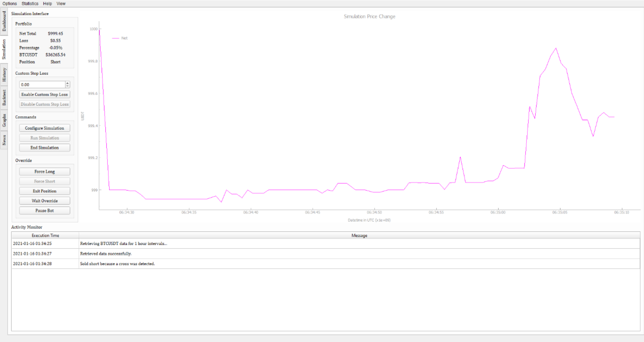Click the custom stop loss input field
This screenshot has height=342, width=644.
42,84
